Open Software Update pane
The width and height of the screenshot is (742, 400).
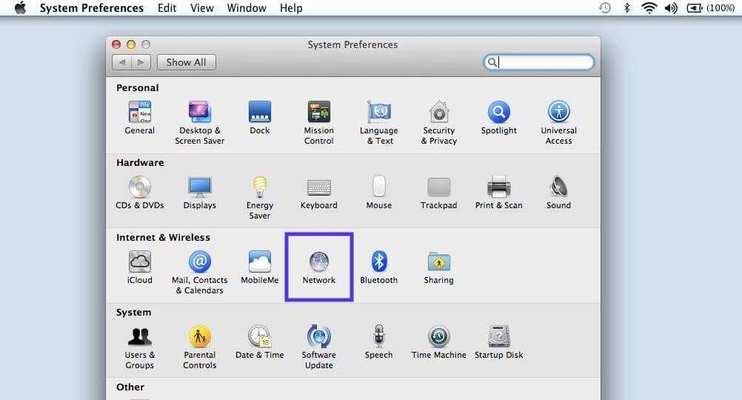point(319,347)
